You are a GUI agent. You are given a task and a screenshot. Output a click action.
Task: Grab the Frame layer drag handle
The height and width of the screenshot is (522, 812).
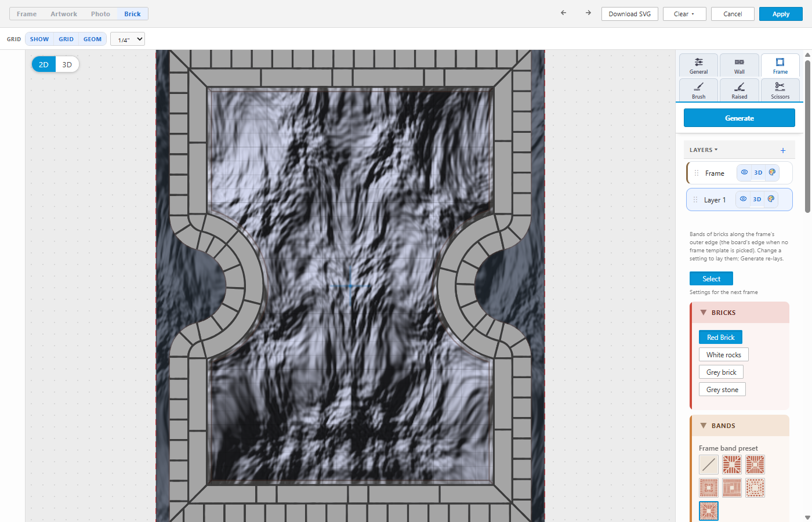(697, 173)
